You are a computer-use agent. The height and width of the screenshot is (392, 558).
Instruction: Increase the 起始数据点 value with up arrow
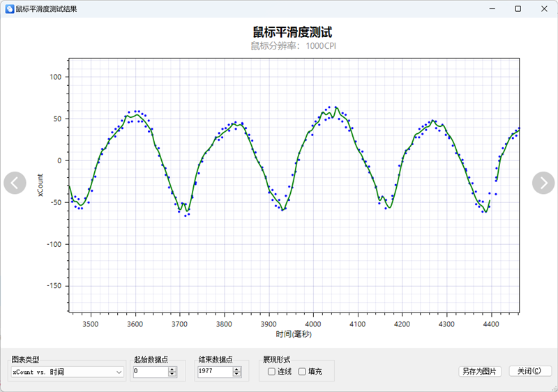coord(172,370)
